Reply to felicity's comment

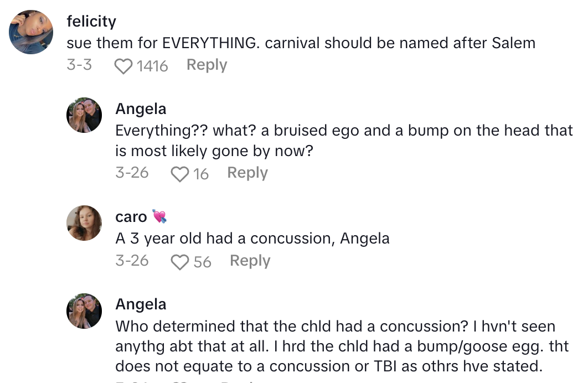point(207,65)
